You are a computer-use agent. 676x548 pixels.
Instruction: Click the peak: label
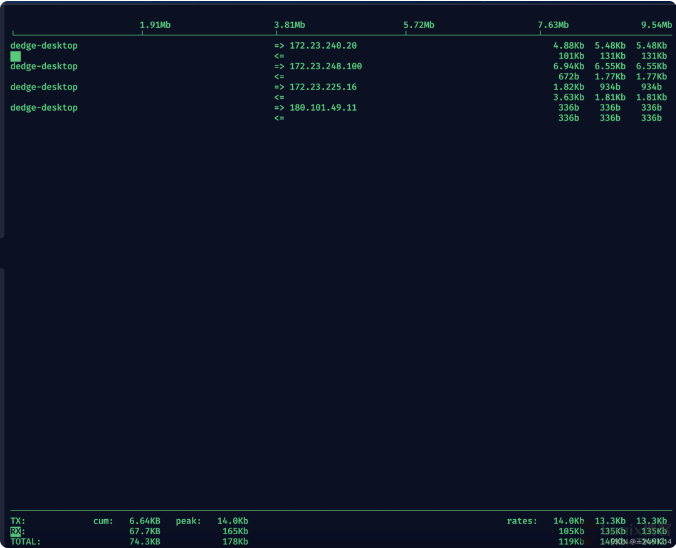[188, 521]
